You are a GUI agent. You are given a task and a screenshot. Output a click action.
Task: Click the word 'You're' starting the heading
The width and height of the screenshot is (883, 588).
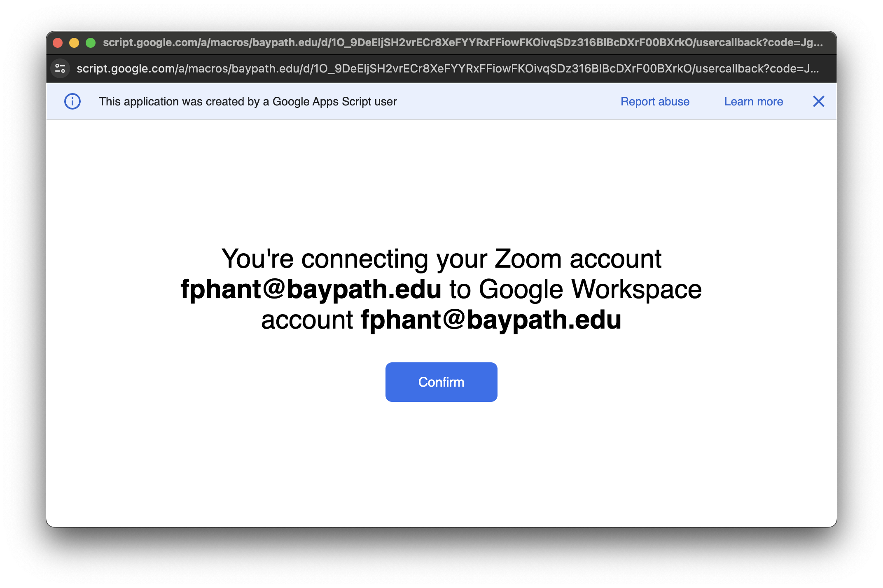pyautogui.click(x=257, y=259)
